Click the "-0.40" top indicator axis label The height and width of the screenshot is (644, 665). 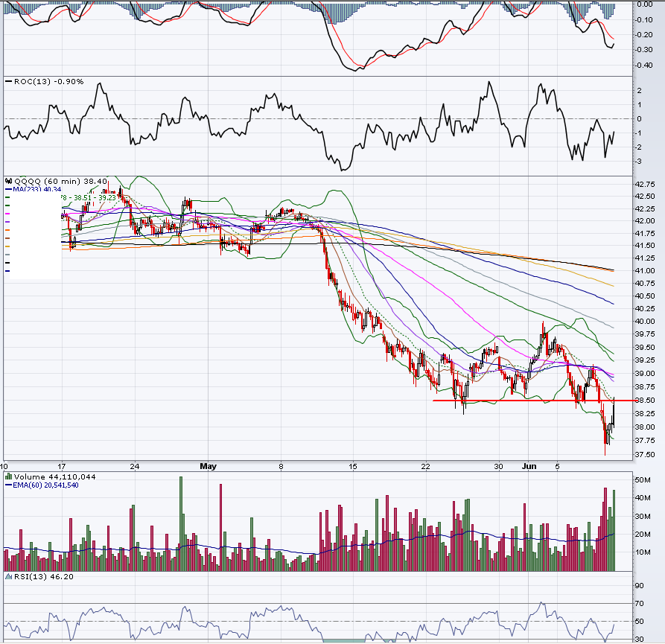pyautogui.click(x=644, y=66)
